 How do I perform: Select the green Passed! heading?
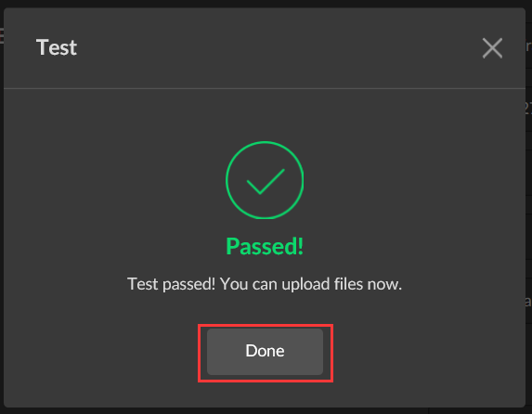(265, 246)
